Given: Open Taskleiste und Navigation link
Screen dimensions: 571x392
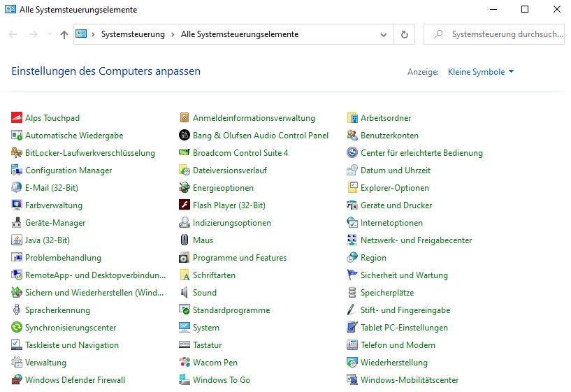Looking at the screenshot, I should pyautogui.click(x=72, y=345).
